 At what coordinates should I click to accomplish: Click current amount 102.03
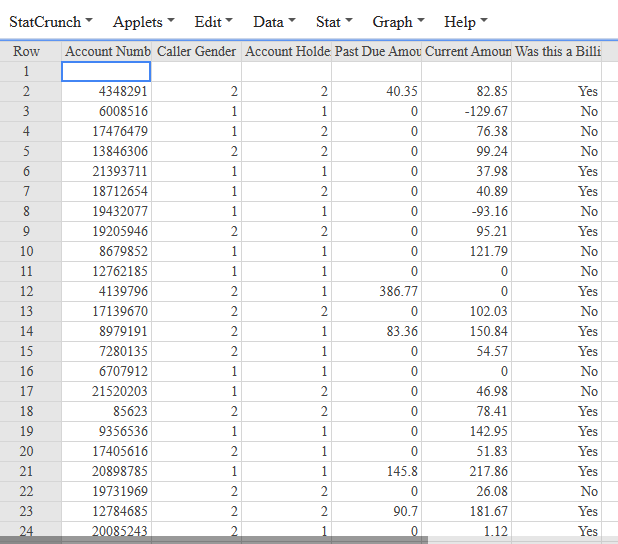(467, 311)
